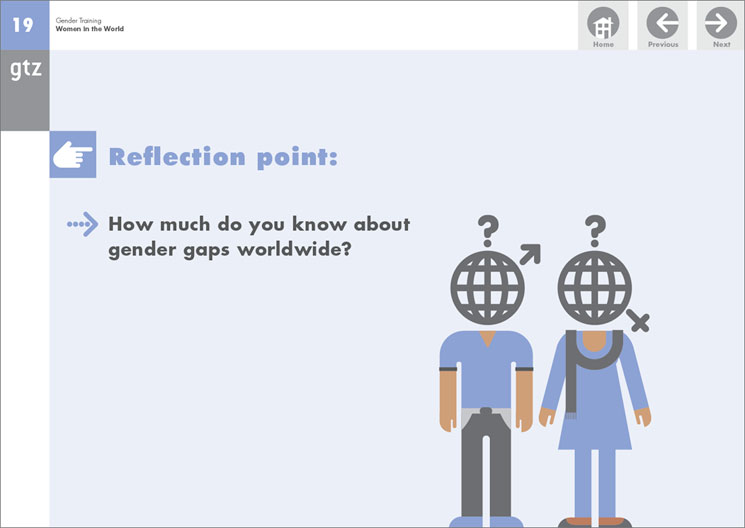Image resolution: width=745 pixels, height=528 pixels.
Task: Click the dotted arrow bullet icon
Action: point(83,224)
